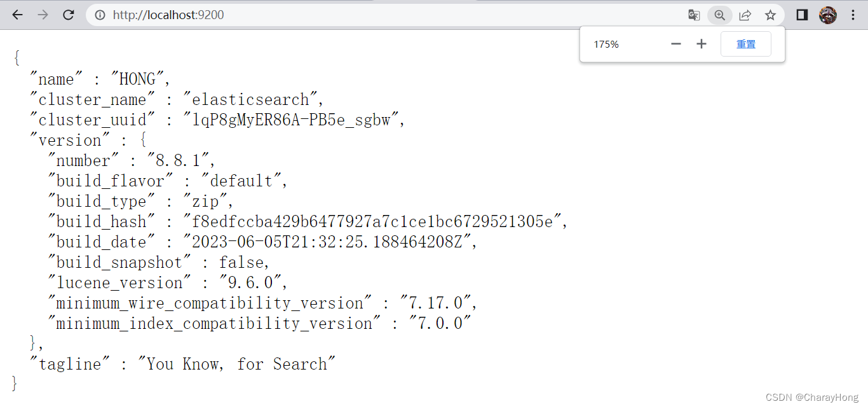
Task: Click the side panel icon in the toolbar
Action: (x=801, y=15)
